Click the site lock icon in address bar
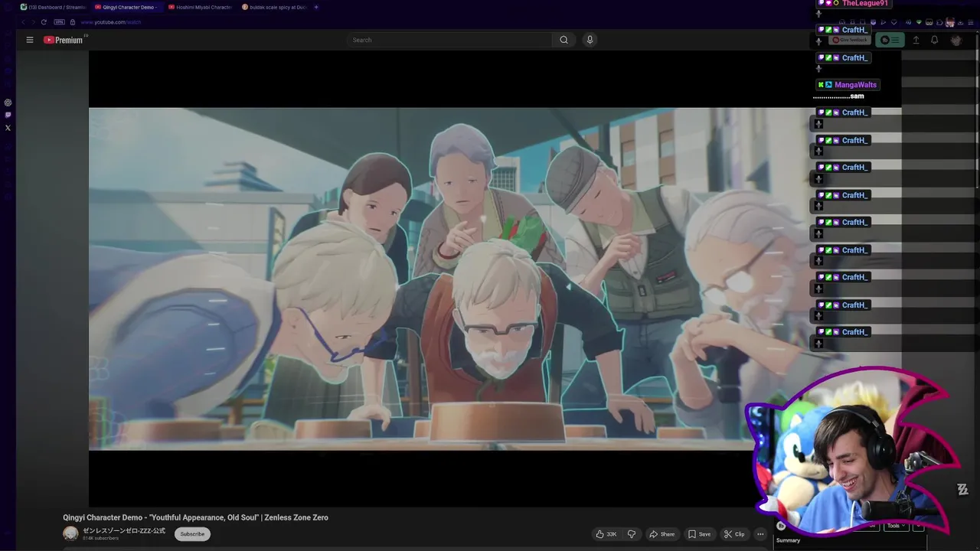This screenshot has width=980, height=551. pyautogui.click(x=73, y=22)
